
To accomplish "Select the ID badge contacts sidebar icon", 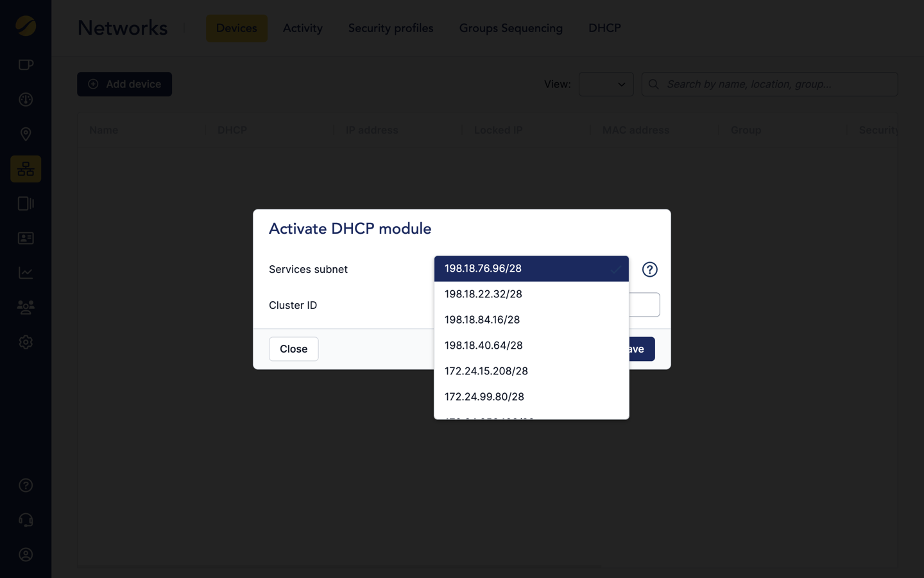I will [26, 238].
